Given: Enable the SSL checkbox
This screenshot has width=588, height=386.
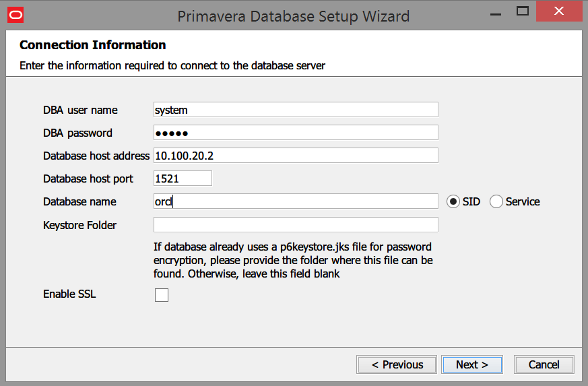Looking at the screenshot, I should point(162,295).
